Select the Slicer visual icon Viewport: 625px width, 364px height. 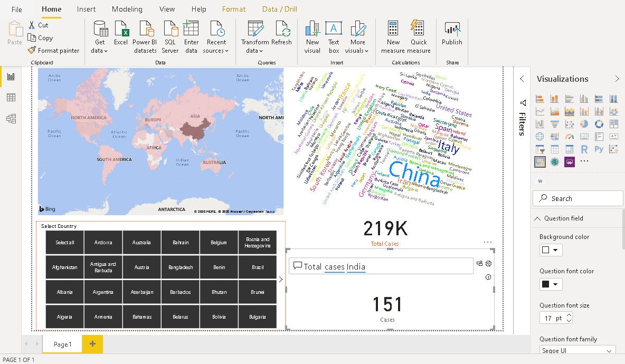[539, 149]
